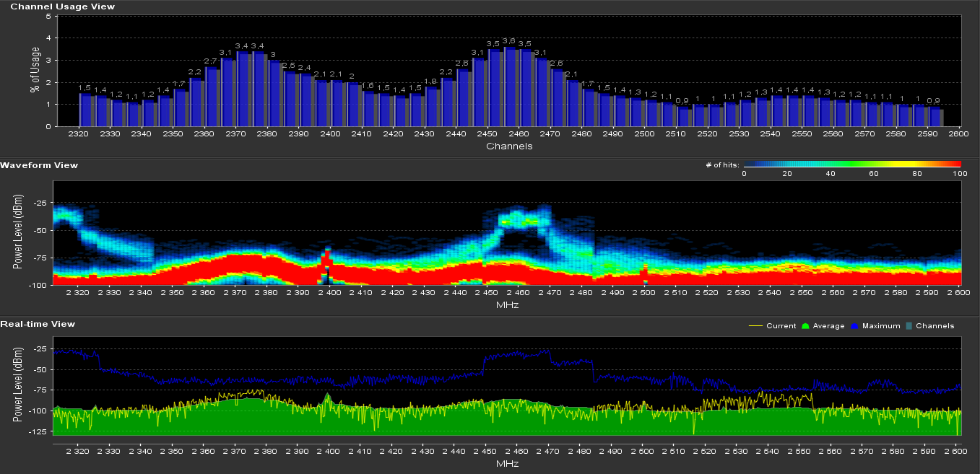
Task: Click the red spike near 2 400 MHz in waveform
Action: (327, 258)
